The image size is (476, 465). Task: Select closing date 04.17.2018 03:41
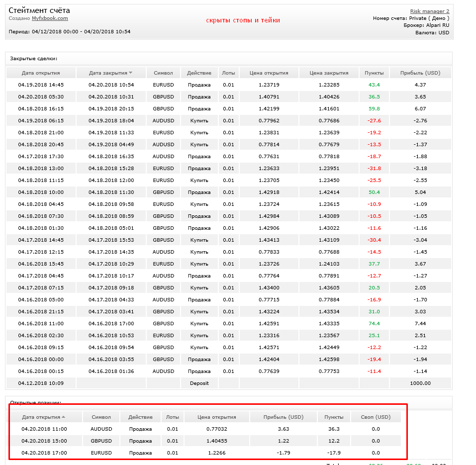click(x=111, y=312)
